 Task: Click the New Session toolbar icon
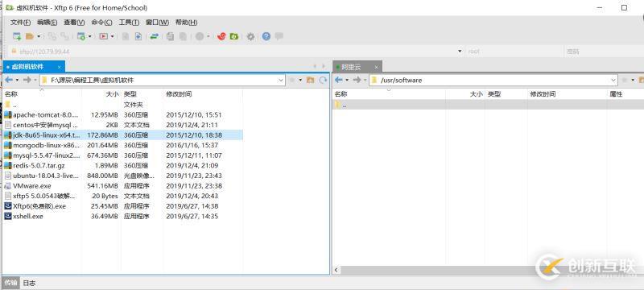point(17,36)
